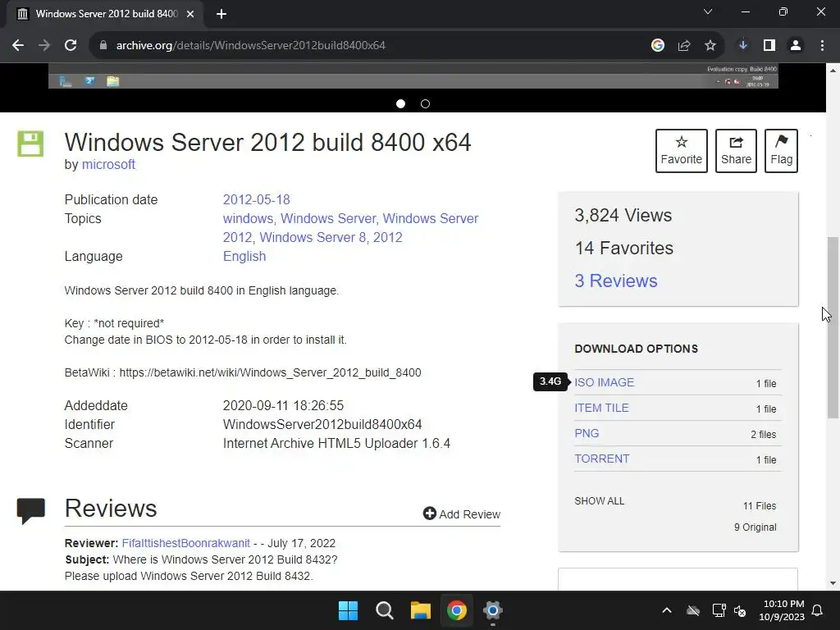Open Settings from taskbar
This screenshot has height=630, width=840.
pos(493,610)
